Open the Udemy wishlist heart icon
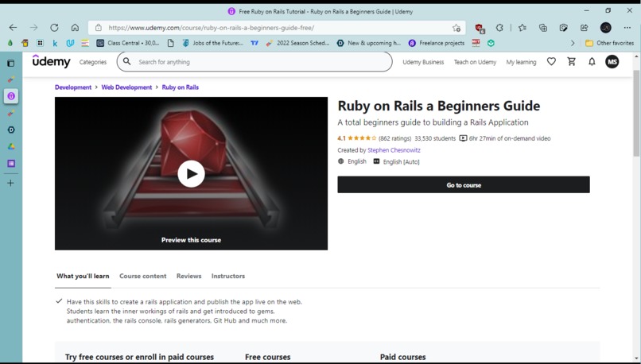 (x=551, y=62)
